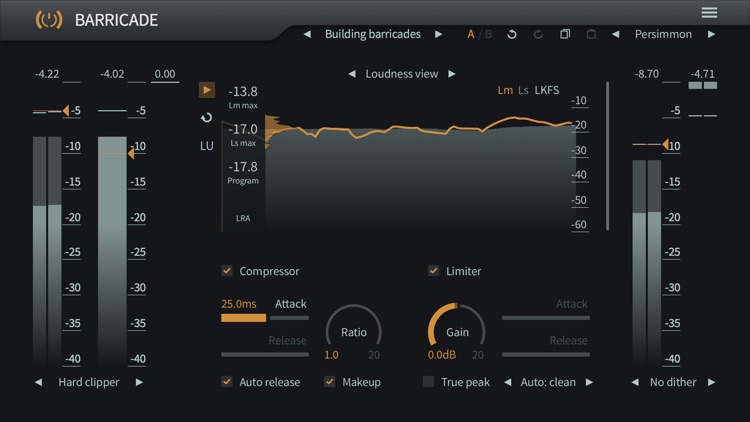Image resolution: width=750 pixels, height=422 pixels.
Task: Select the clipper type before Hard clipper
Action: tap(39, 382)
